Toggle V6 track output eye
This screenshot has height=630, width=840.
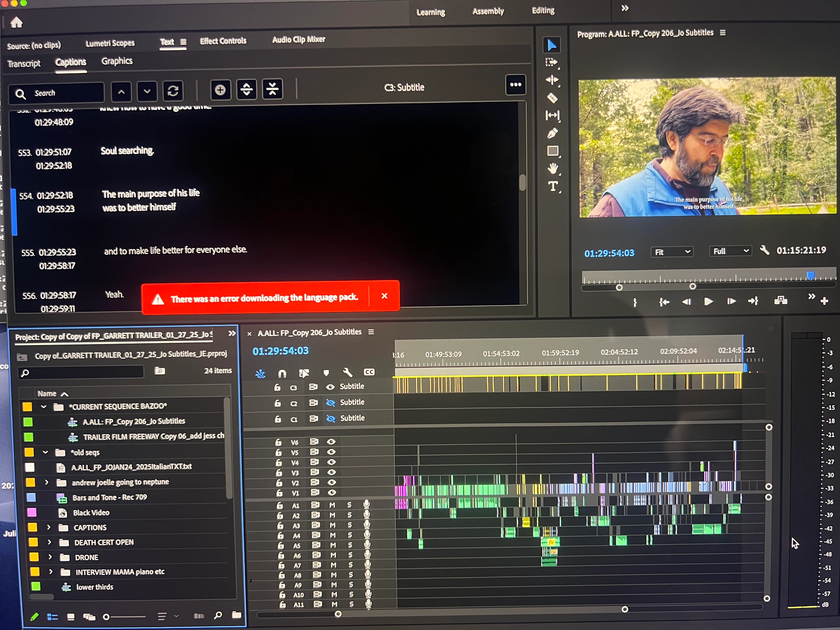pyautogui.click(x=331, y=442)
